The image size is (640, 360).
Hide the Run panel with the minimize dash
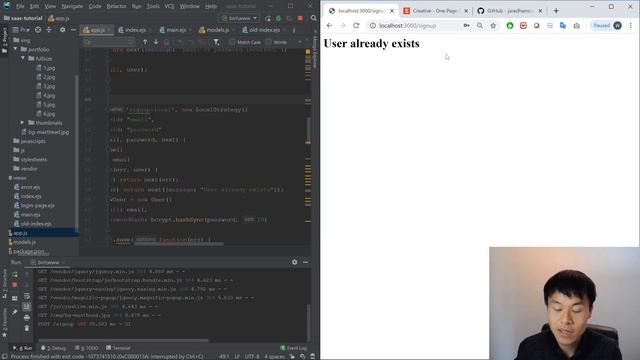point(305,262)
